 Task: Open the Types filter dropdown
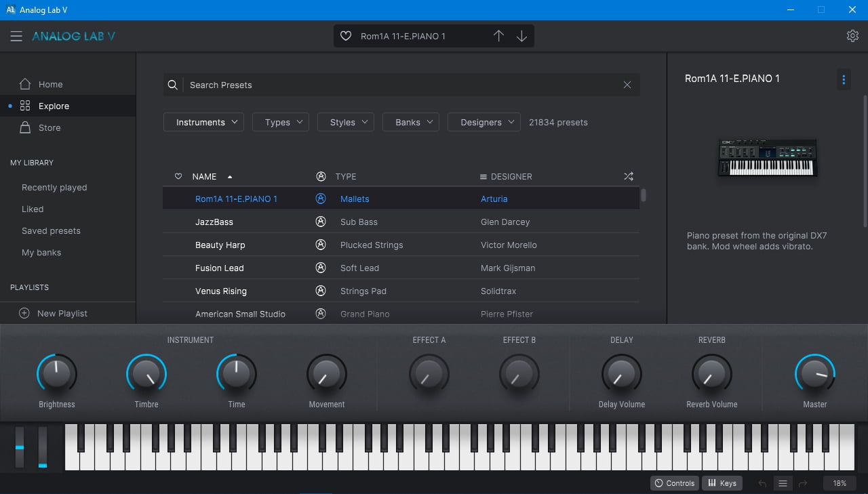click(281, 122)
